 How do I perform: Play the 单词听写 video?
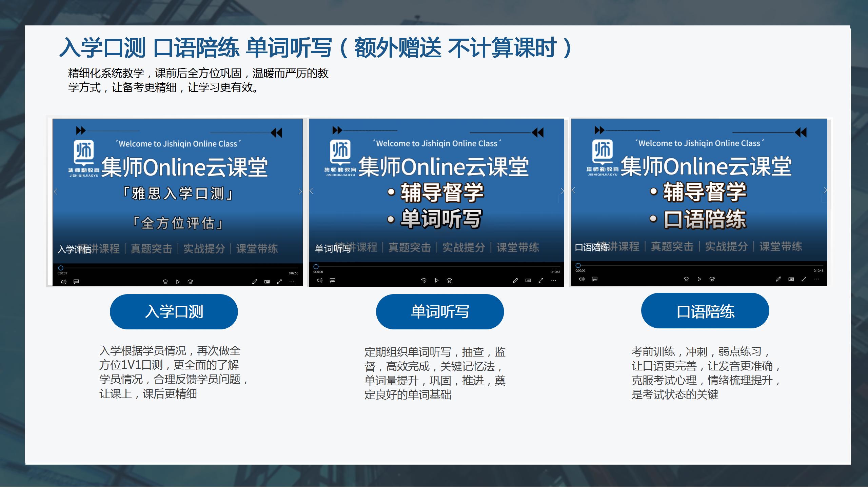[437, 280]
